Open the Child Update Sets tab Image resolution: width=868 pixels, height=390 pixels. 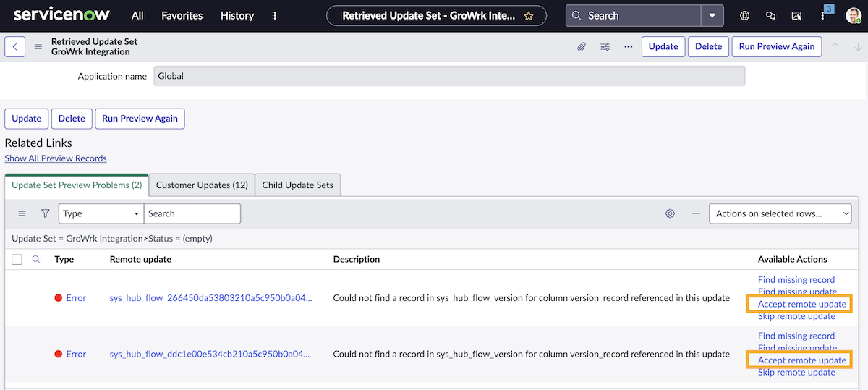pos(297,185)
